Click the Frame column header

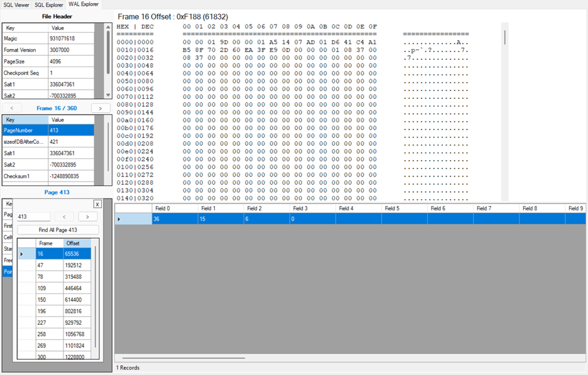49,243
